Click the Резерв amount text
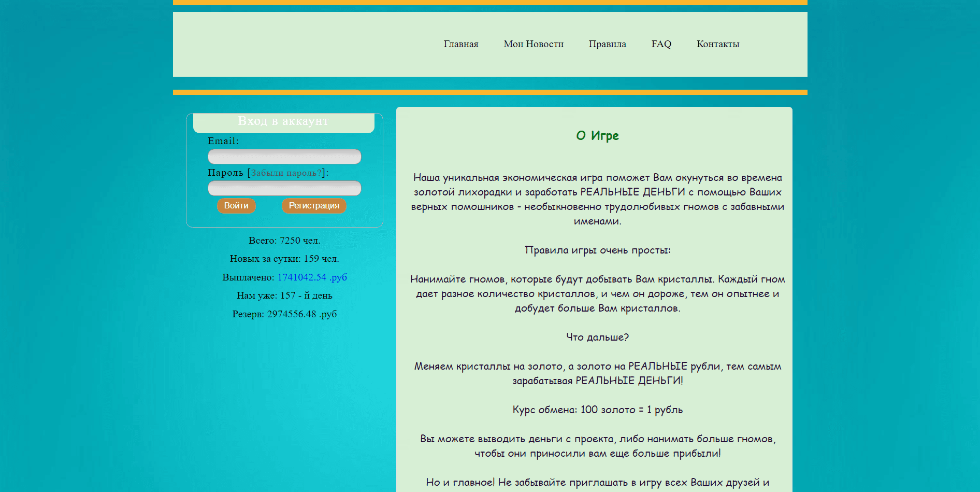The width and height of the screenshot is (980, 492). click(x=284, y=314)
